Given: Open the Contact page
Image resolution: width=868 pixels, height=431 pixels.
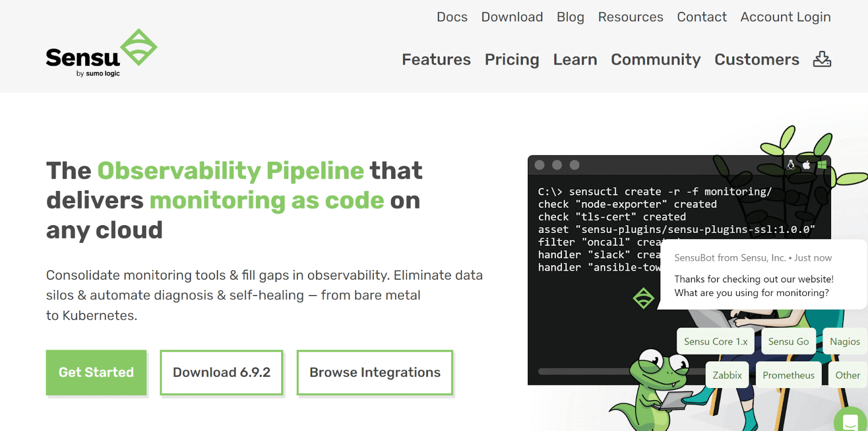Looking at the screenshot, I should [x=701, y=17].
